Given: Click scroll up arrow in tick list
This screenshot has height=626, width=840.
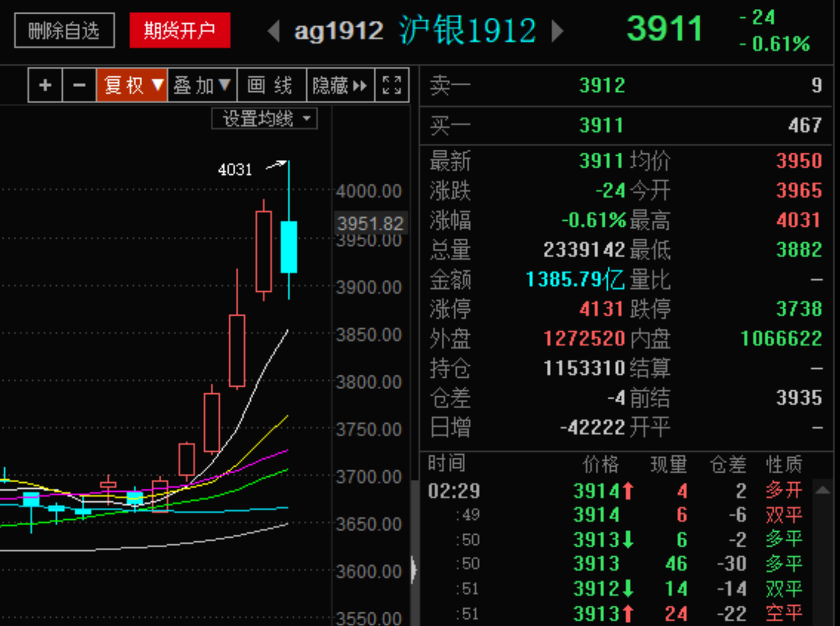Looking at the screenshot, I should click(822, 490).
